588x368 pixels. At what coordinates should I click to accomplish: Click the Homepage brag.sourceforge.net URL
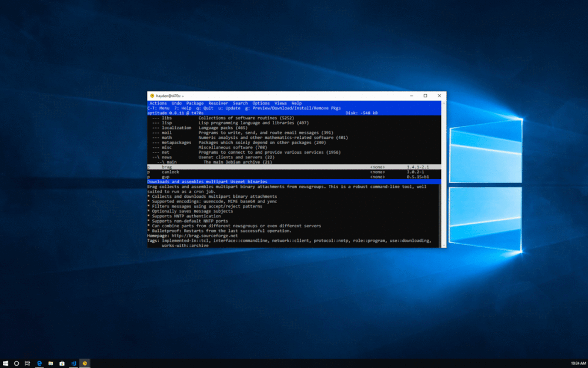[205, 236]
